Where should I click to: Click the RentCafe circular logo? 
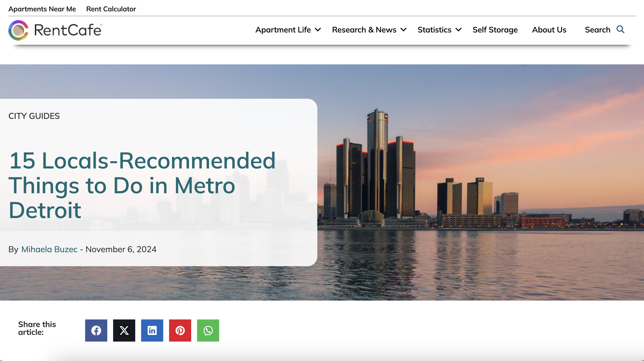pyautogui.click(x=18, y=30)
